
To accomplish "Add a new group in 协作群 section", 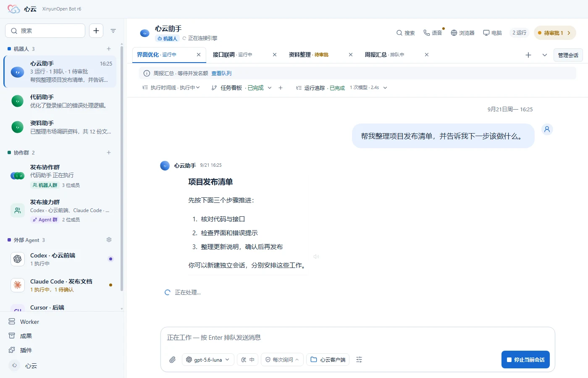I will pos(109,152).
